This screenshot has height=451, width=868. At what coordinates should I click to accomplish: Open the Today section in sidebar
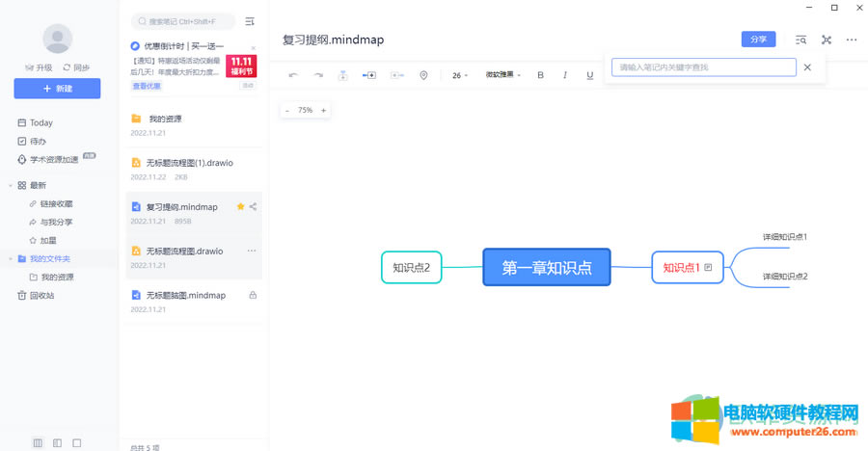pyautogui.click(x=41, y=122)
